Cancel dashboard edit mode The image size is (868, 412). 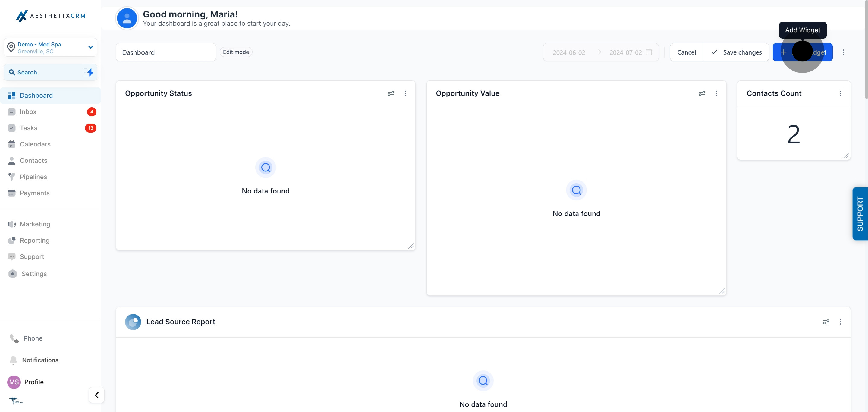(x=686, y=52)
